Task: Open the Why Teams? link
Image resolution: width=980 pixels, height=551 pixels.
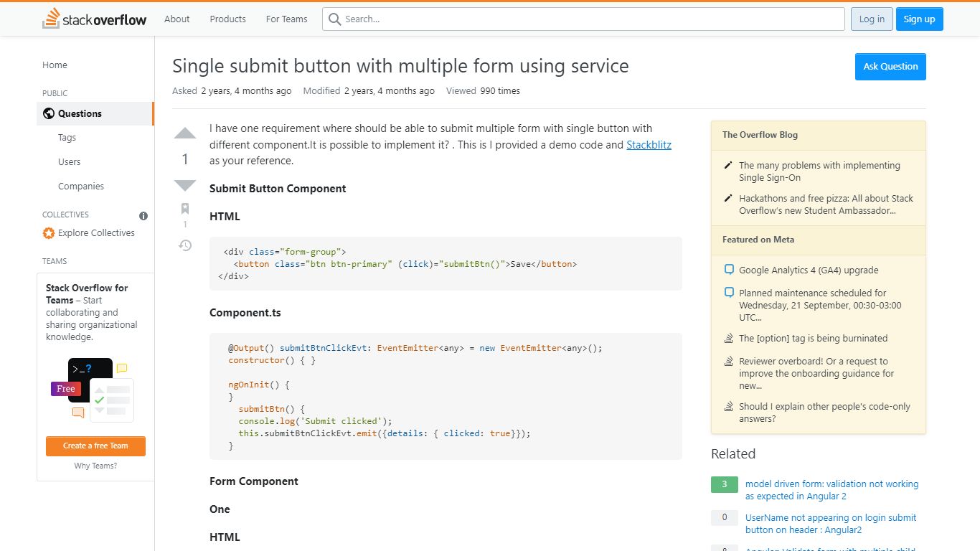Action: pos(95,466)
